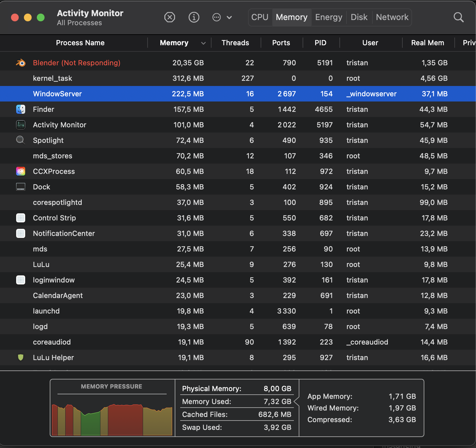
Task: Click the Stop process (X) toolbar icon
Action: [x=170, y=17]
